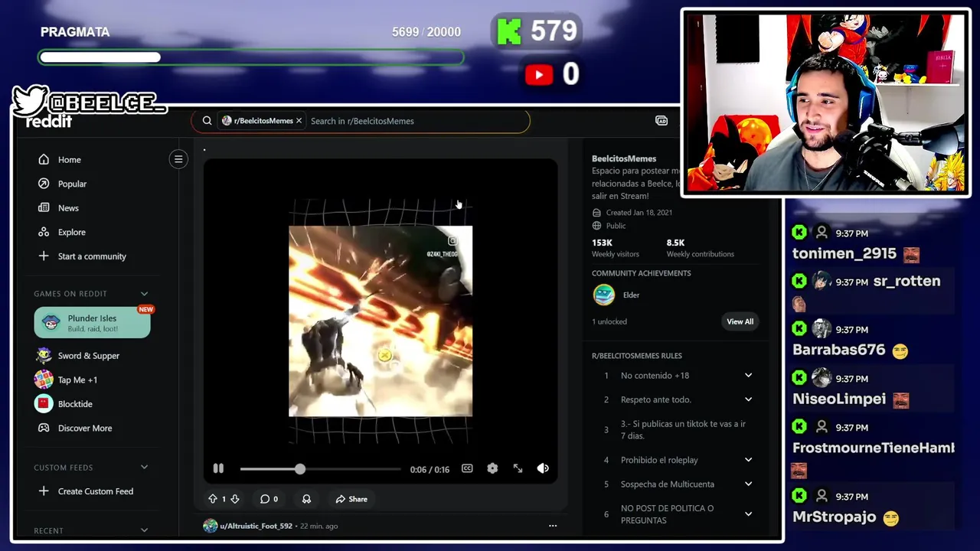Click chat username Barrabas676

tap(838, 350)
